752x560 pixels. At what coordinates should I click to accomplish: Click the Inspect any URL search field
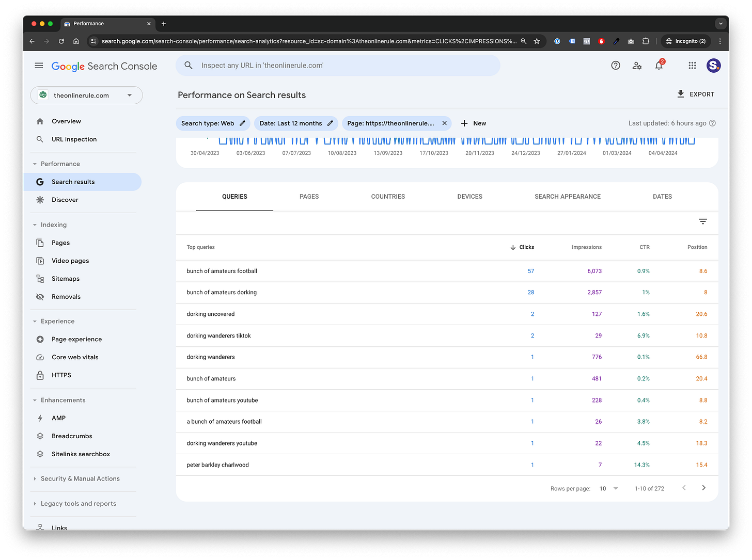click(338, 66)
